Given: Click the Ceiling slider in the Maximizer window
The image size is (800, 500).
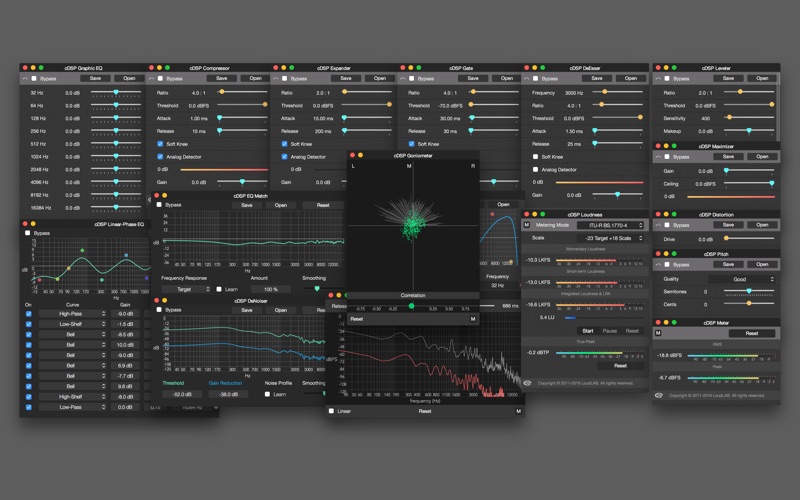Looking at the screenshot, I should click(x=749, y=183).
